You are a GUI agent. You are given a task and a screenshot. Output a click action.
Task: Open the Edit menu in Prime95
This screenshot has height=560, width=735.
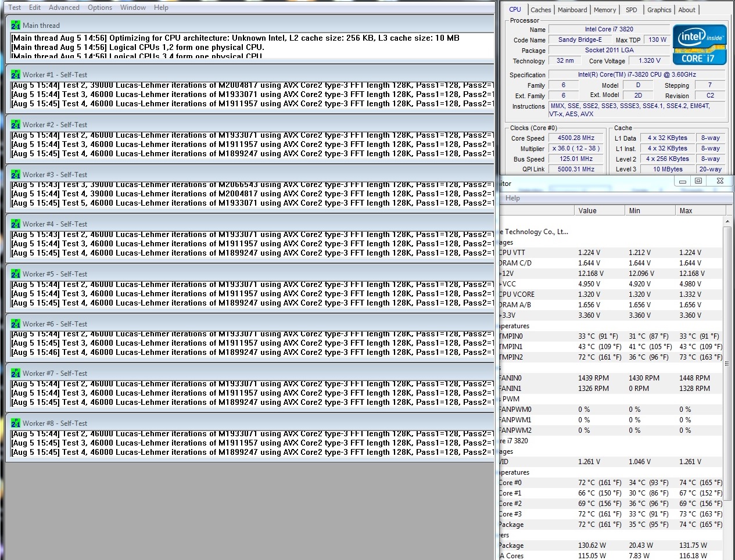tap(35, 8)
